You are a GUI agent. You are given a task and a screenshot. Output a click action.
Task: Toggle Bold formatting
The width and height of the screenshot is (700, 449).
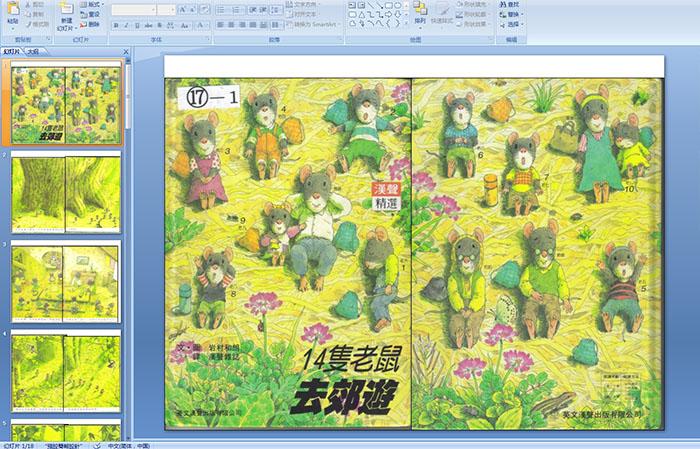click(x=116, y=25)
